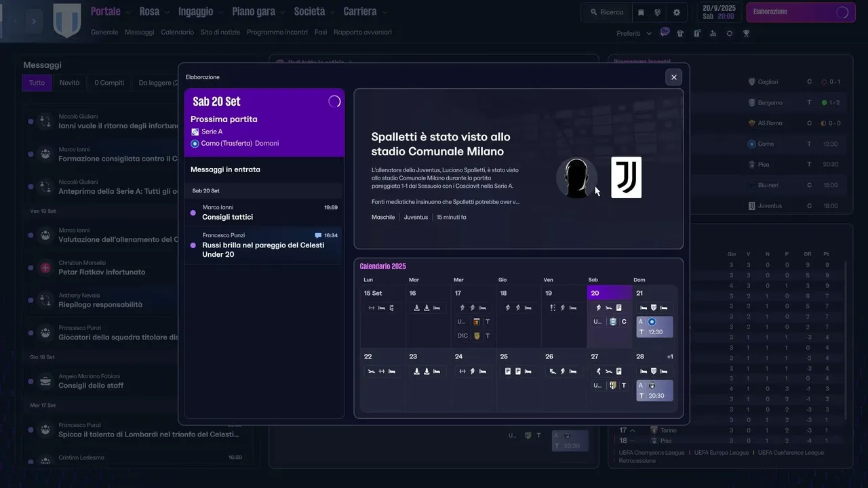Click the Juventus tag under the news article
This screenshot has width=868, height=488.
pos(416,218)
